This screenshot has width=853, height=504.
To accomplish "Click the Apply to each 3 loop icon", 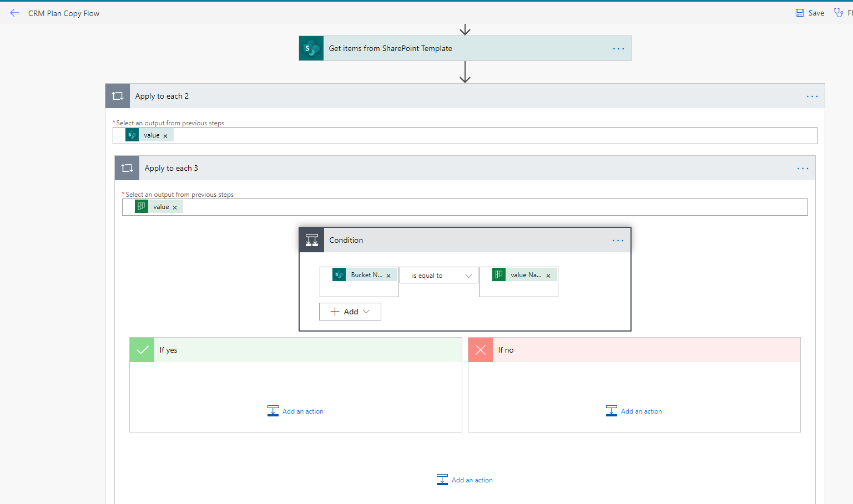I will pos(127,168).
